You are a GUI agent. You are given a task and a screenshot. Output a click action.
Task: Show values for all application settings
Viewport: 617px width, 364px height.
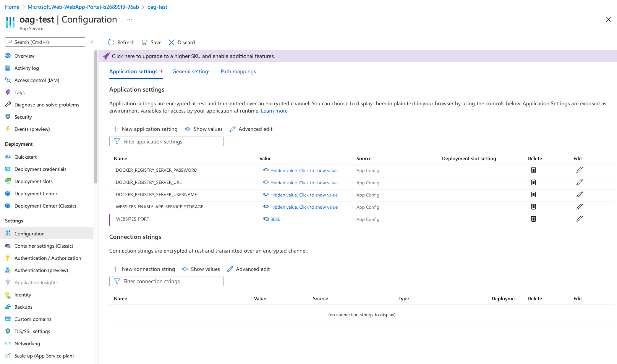(x=204, y=129)
